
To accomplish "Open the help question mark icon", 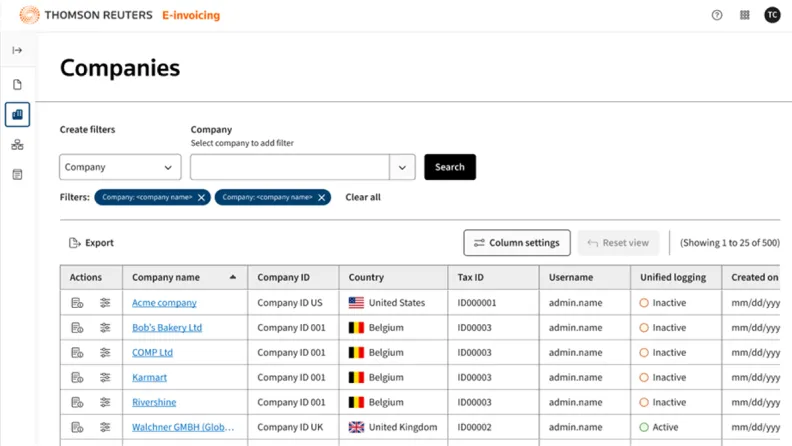I will pos(717,15).
